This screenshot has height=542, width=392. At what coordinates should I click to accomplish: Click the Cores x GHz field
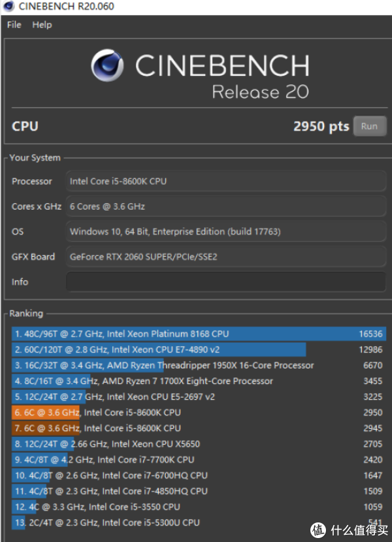point(226,206)
